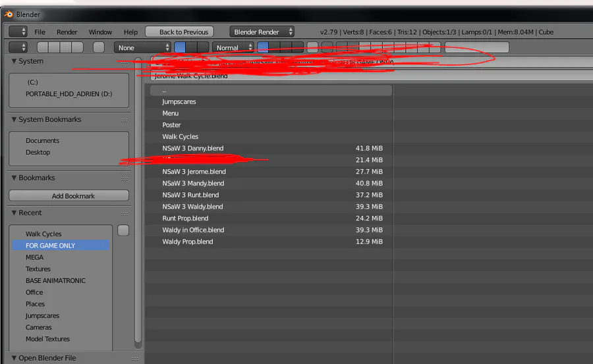Open the None recursion level dropdown
This screenshot has height=364, width=593.
click(x=142, y=47)
